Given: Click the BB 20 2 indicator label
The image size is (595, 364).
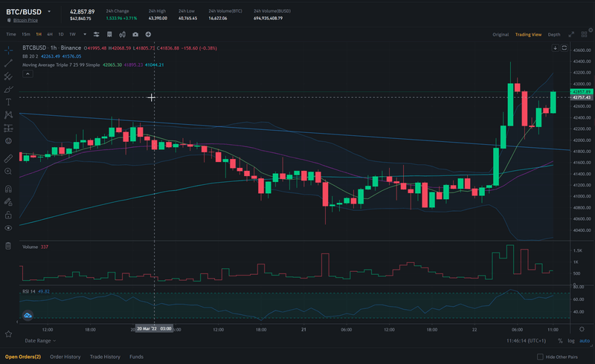Looking at the screenshot, I should 30,56.
